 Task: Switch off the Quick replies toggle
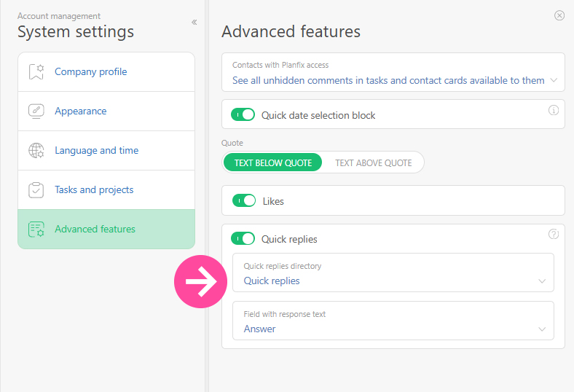click(243, 239)
